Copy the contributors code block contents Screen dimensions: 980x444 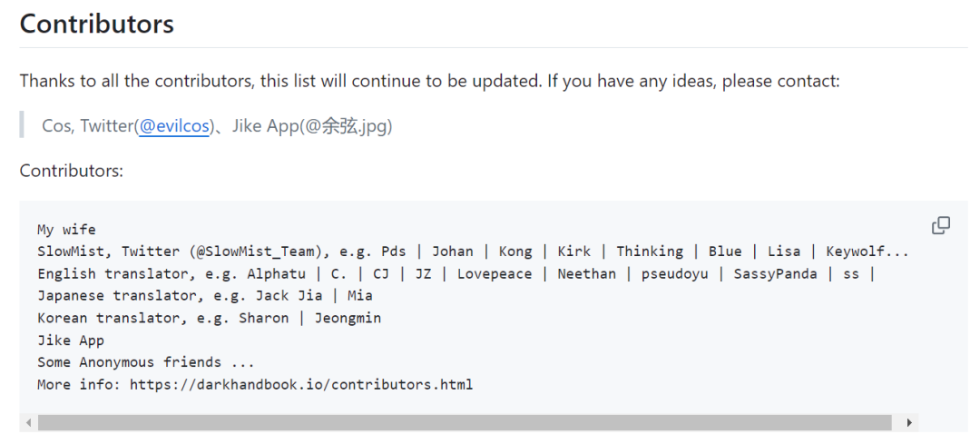coord(941,226)
